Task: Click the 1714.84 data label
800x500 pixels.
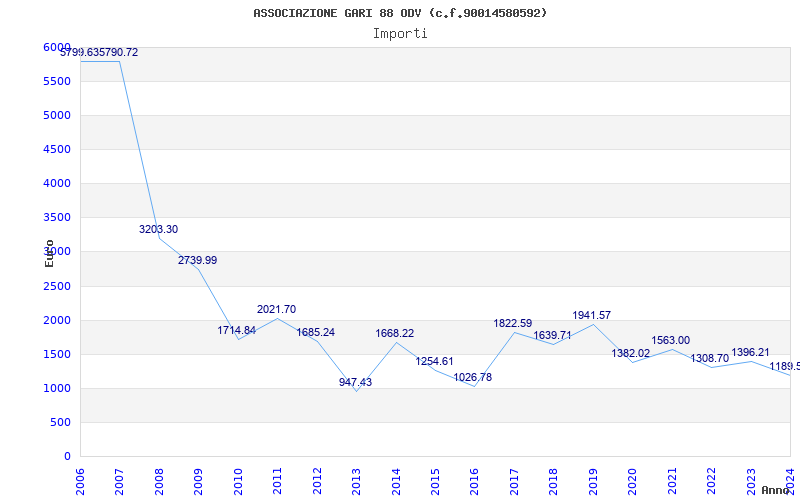Action: coord(237,330)
